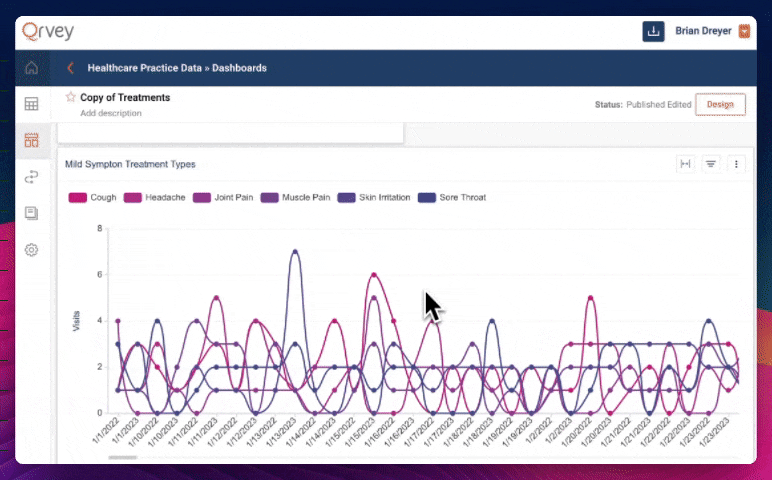Open the chart three-dot options menu
Viewport: 772px width, 480px height.
(736, 164)
